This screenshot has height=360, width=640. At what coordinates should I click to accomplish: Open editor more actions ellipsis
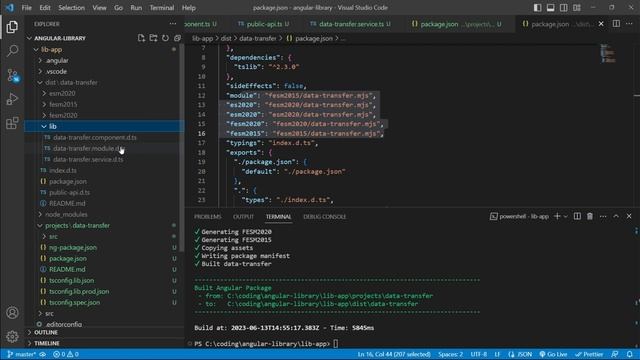coord(629,24)
